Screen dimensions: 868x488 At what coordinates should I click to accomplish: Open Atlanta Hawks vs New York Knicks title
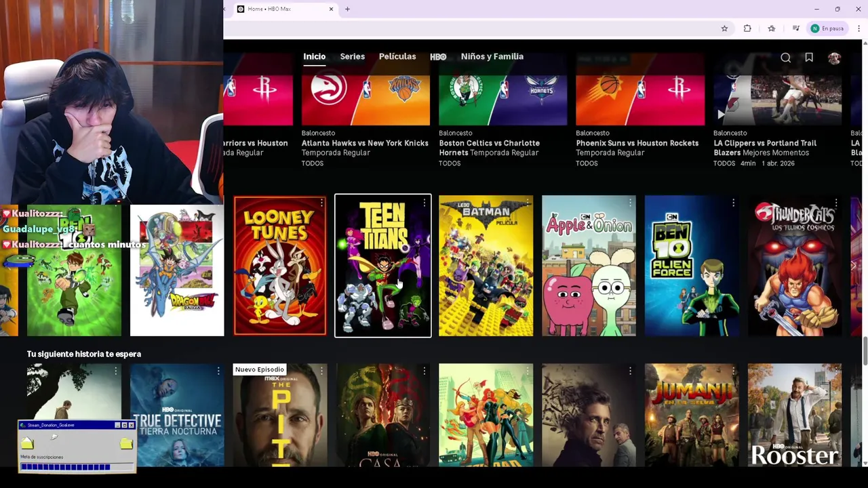coord(365,143)
